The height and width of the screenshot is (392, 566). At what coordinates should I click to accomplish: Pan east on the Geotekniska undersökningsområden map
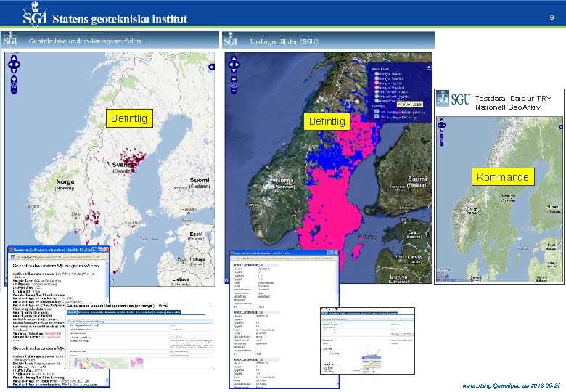tap(17, 65)
